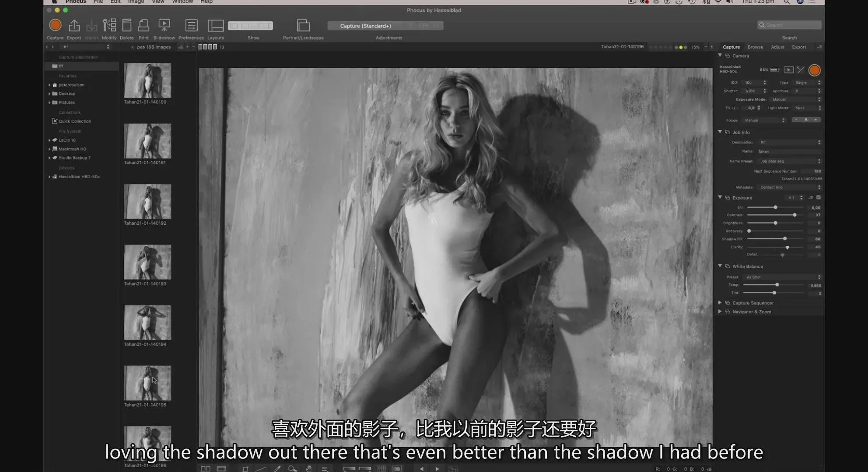Click the Portrait/Landscape orientation icon

tap(303, 25)
